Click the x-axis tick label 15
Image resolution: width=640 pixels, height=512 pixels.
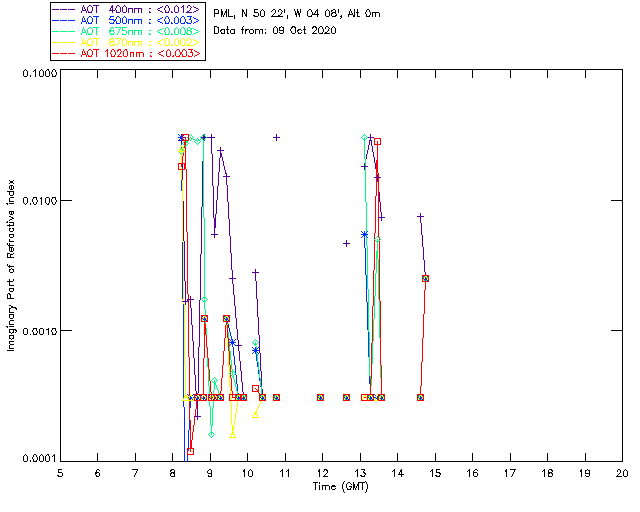pos(435,473)
